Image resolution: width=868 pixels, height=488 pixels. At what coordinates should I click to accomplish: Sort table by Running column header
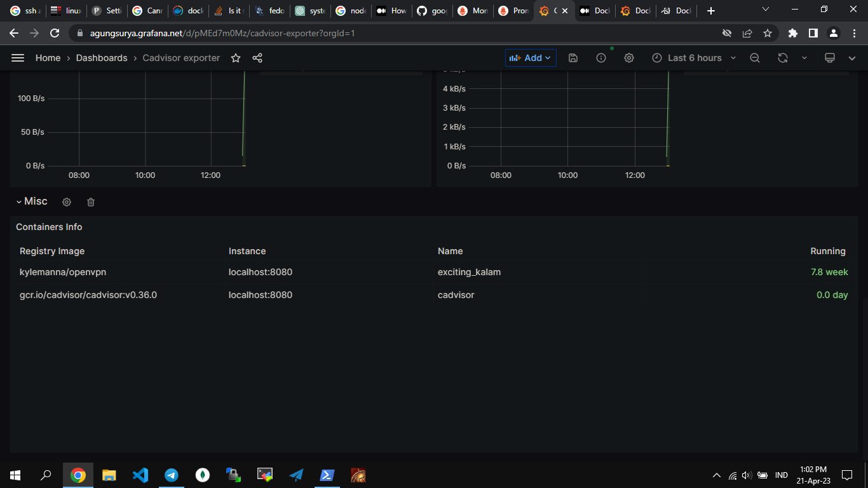click(x=827, y=251)
